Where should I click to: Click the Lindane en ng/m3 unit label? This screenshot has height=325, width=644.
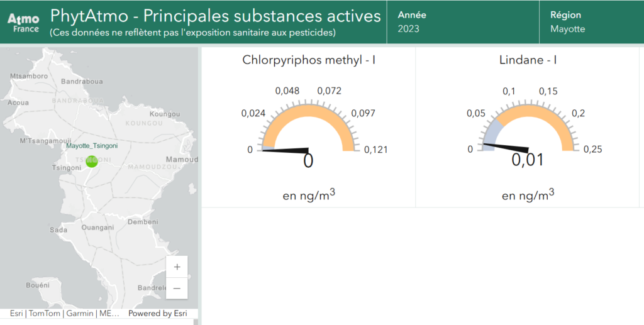point(528,195)
